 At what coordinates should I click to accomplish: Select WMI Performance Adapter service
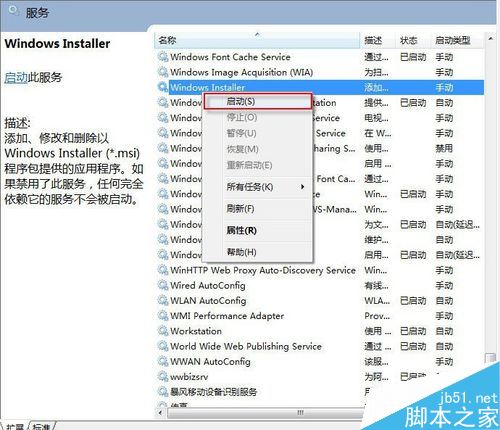pos(320,316)
